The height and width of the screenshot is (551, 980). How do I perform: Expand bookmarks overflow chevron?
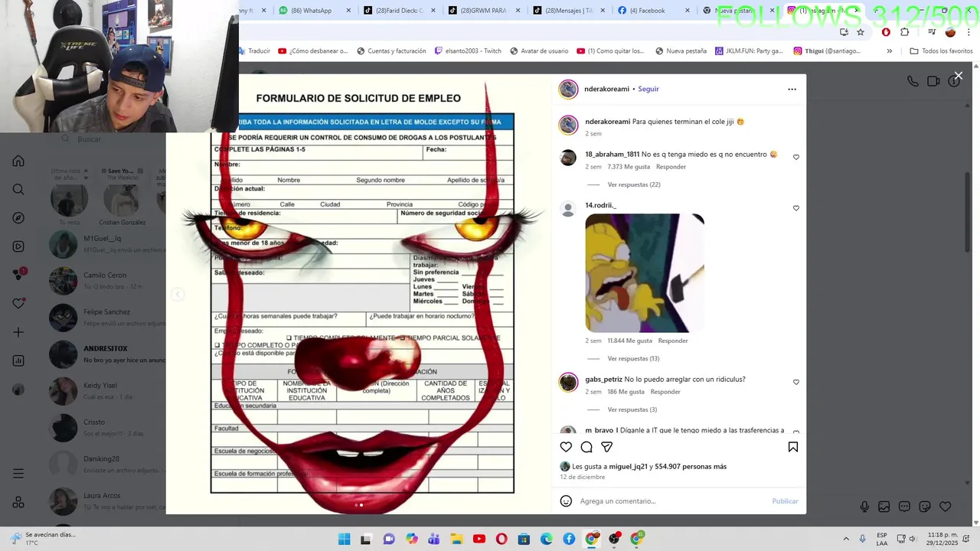coord(889,51)
